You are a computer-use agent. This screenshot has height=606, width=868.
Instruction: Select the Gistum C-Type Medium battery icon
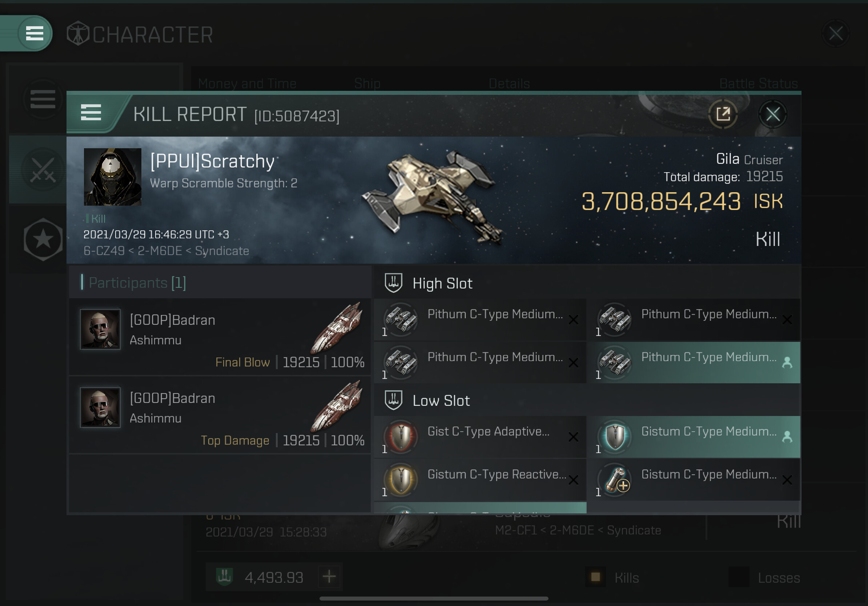click(x=615, y=480)
